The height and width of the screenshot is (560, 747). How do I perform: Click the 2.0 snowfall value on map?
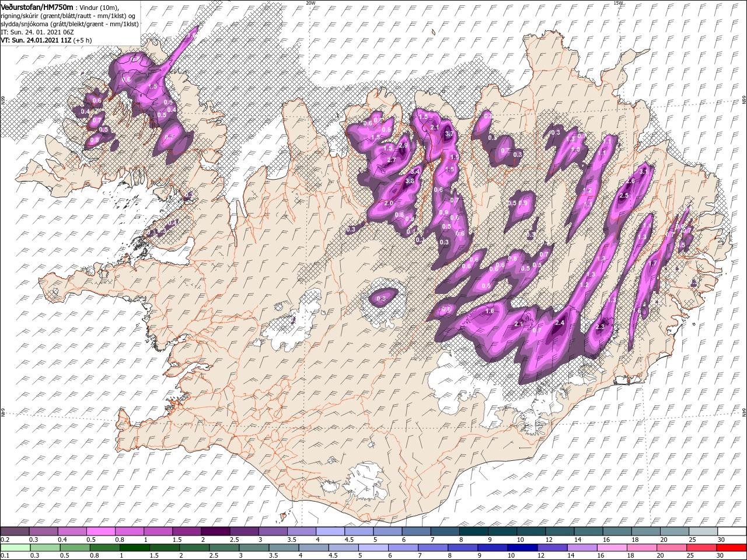(x=389, y=203)
